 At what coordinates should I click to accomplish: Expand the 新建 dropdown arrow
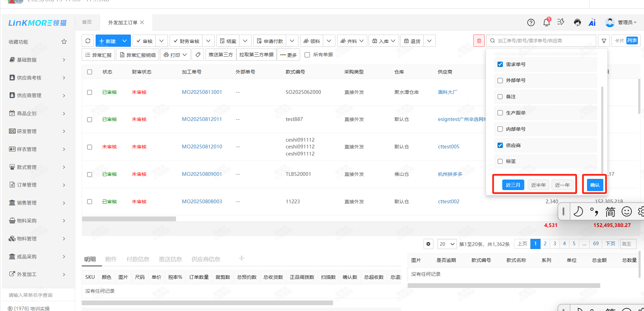124,41
